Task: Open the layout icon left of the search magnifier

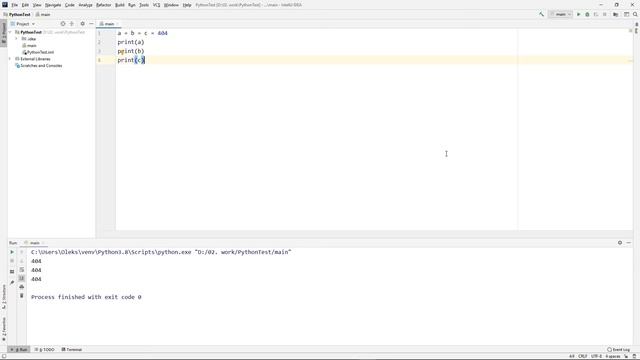Action: 627,14
